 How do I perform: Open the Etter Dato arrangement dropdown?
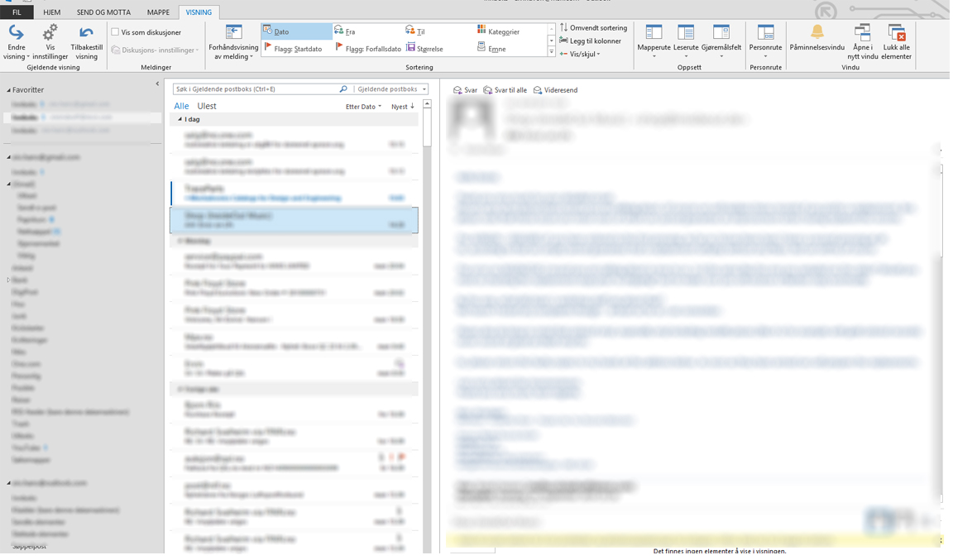click(363, 107)
